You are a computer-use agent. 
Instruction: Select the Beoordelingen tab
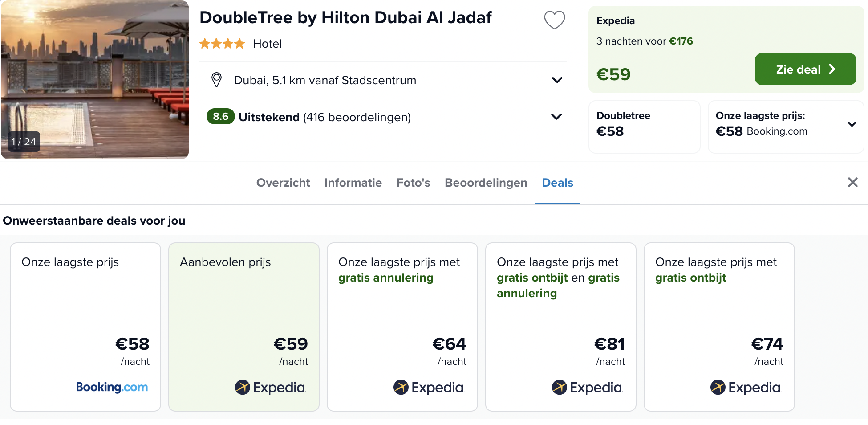click(486, 183)
